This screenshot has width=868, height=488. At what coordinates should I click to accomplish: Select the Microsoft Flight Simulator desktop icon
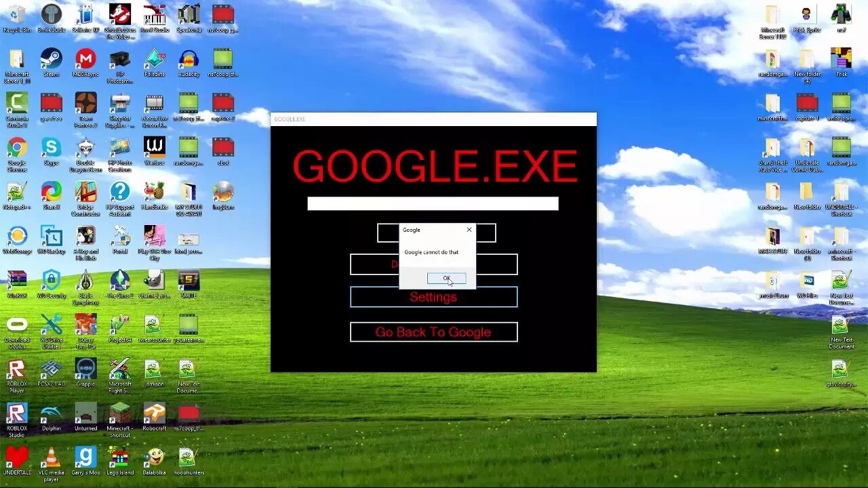click(120, 376)
